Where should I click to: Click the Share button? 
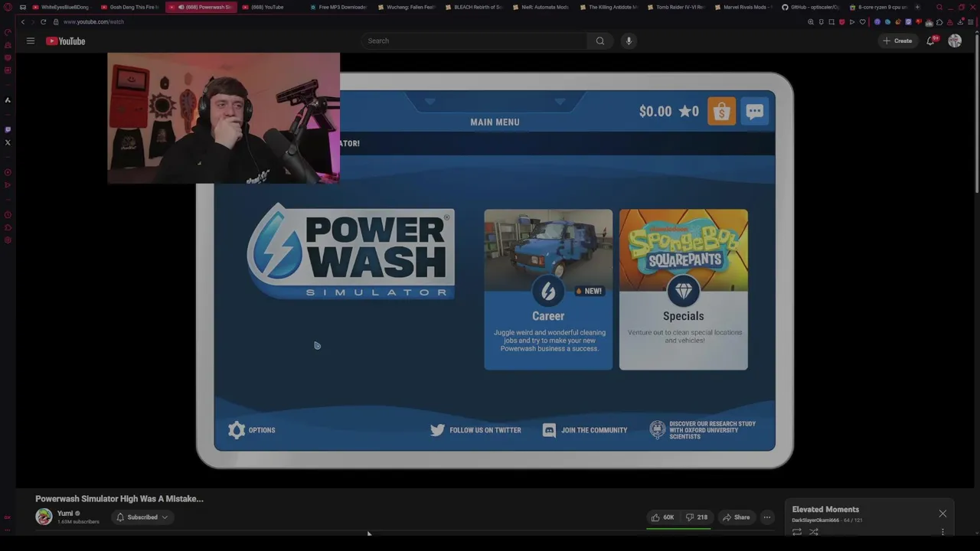click(737, 517)
